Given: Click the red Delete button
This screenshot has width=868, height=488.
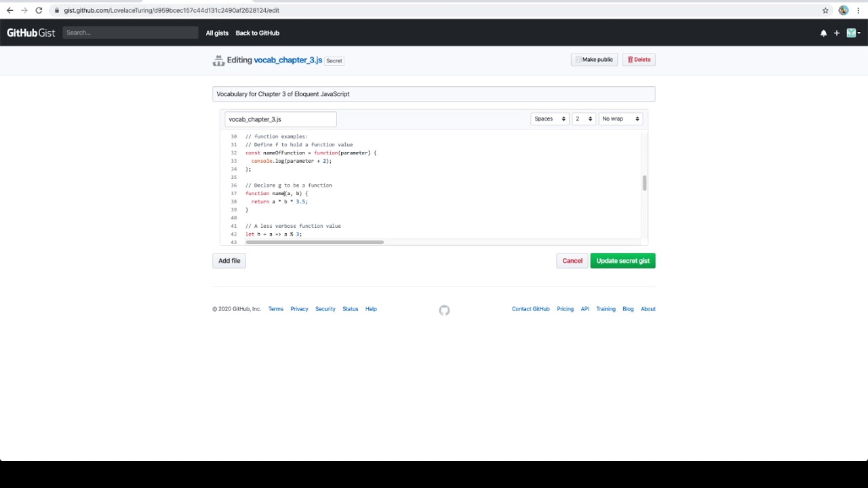Looking at the screenshot, I should tap(639, 60).
